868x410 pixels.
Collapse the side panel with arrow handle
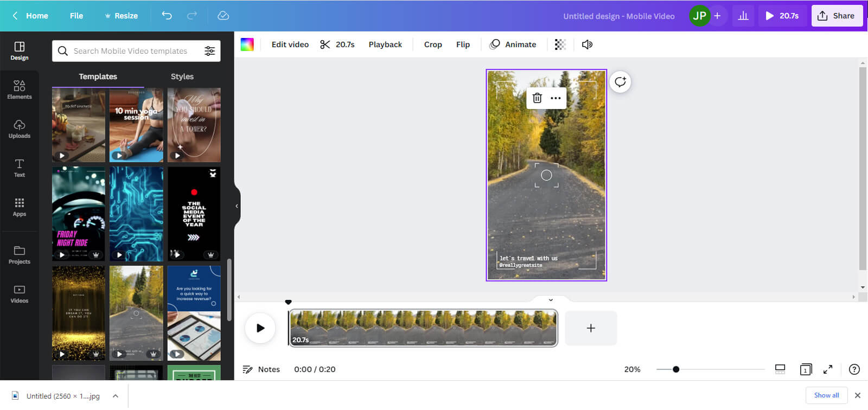click(x=237, y=206)
